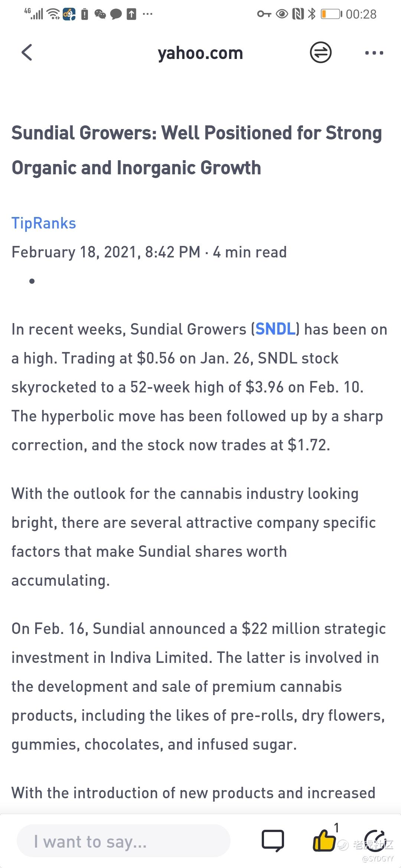Tap the VPN key status icon
The image size is (401, 868).
tap(264, 14)
